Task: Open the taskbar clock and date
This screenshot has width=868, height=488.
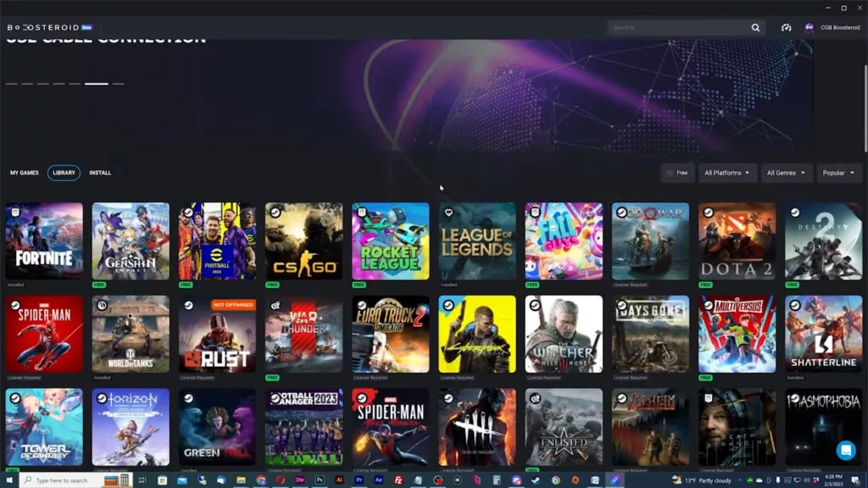Action: (834, 480)
